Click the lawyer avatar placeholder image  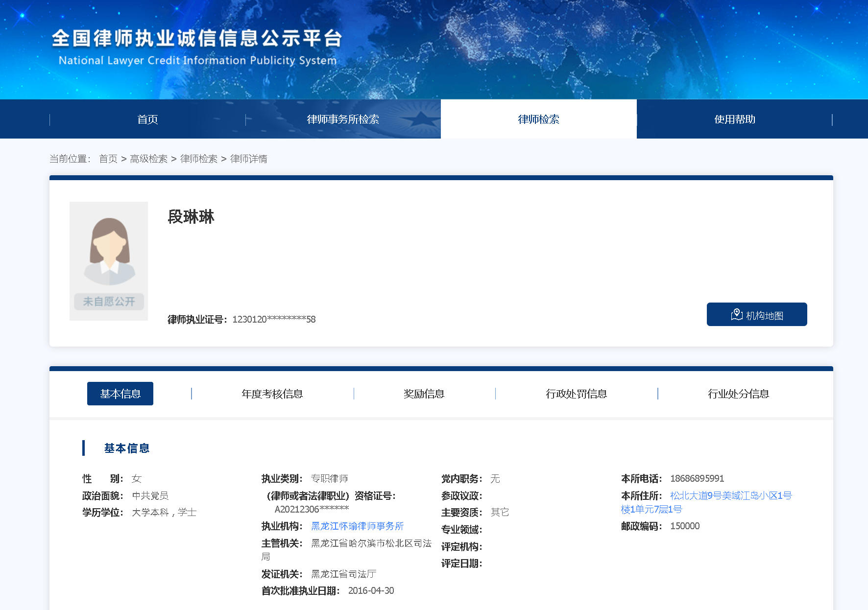[109, 261]
